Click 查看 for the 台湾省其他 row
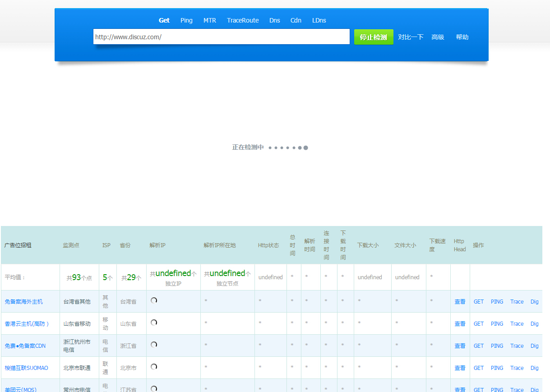This screenshot has width=550, height=392. (460, 302)
